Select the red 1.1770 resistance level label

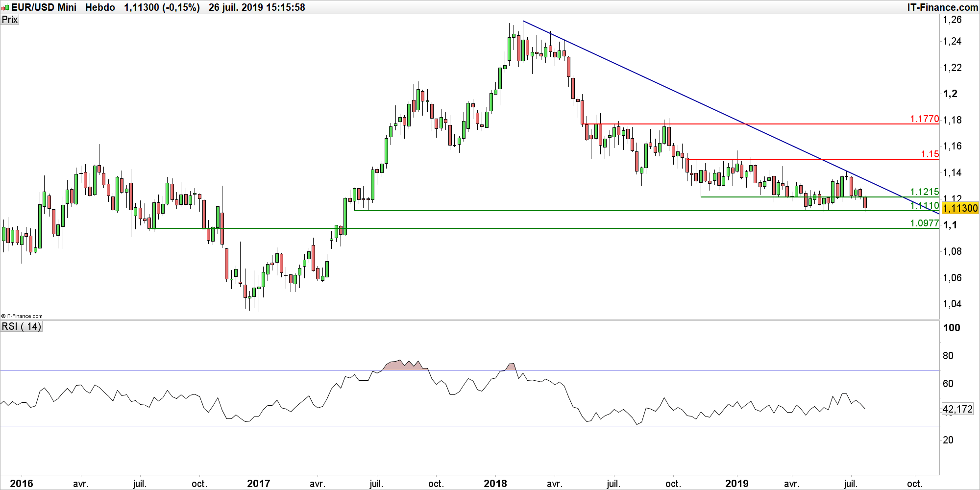tap(925, 119)
